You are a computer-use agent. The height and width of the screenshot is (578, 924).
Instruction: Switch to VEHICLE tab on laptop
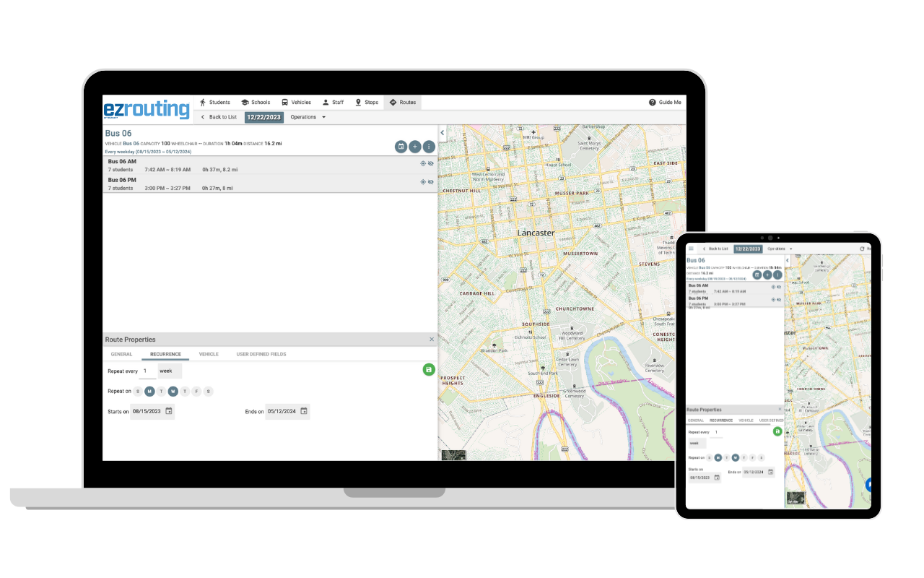[x=209, y=355]
